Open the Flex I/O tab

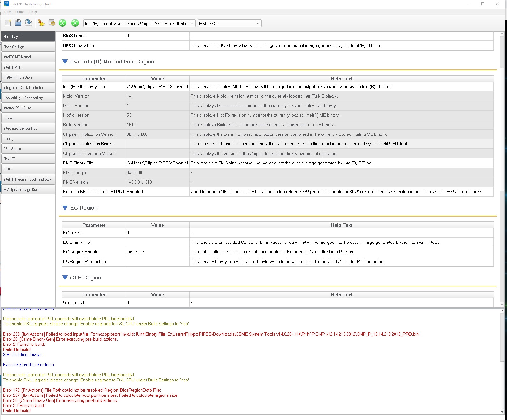click(x=28, y=159)
